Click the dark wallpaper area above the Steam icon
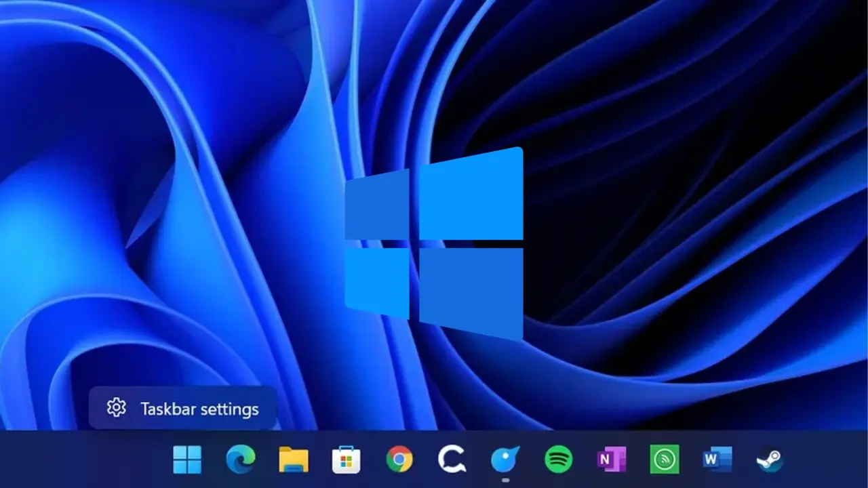This screenshot has height=488, width=868. click(770, 380)
